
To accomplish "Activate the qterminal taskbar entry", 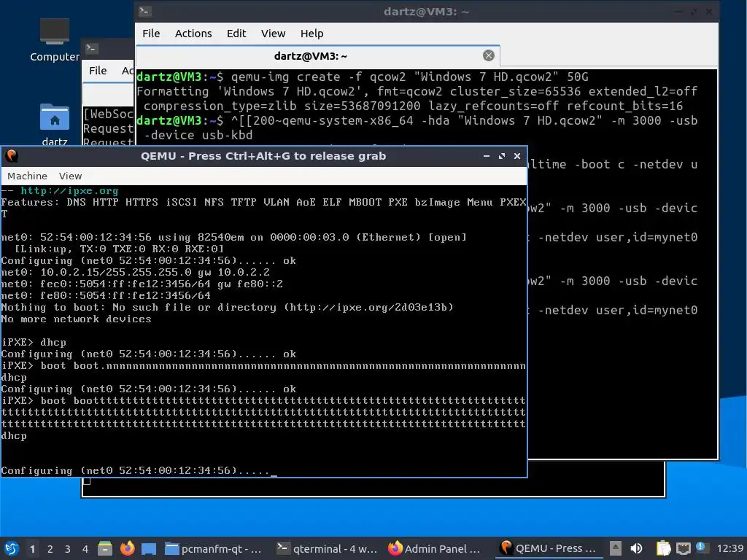I will pyautogui.click(x=328, y=548).
